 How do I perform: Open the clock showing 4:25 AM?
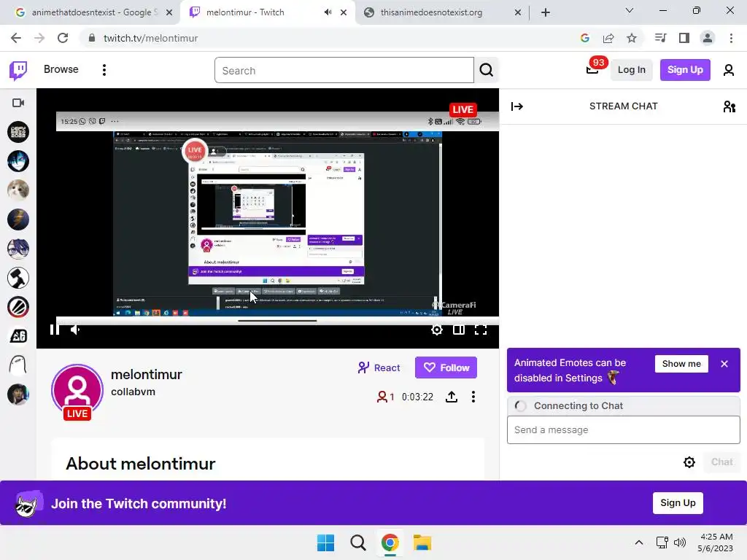(716, 542)
